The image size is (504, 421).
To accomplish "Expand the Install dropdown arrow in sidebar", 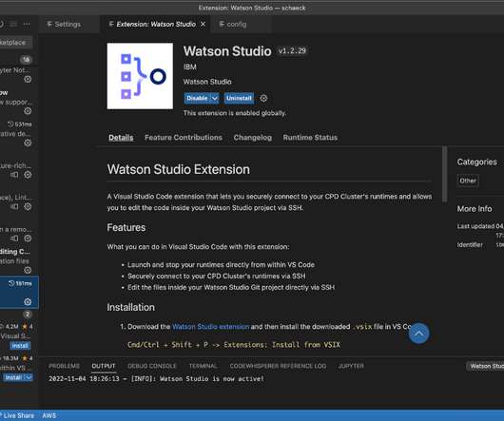I will click(x=29, y=377).
